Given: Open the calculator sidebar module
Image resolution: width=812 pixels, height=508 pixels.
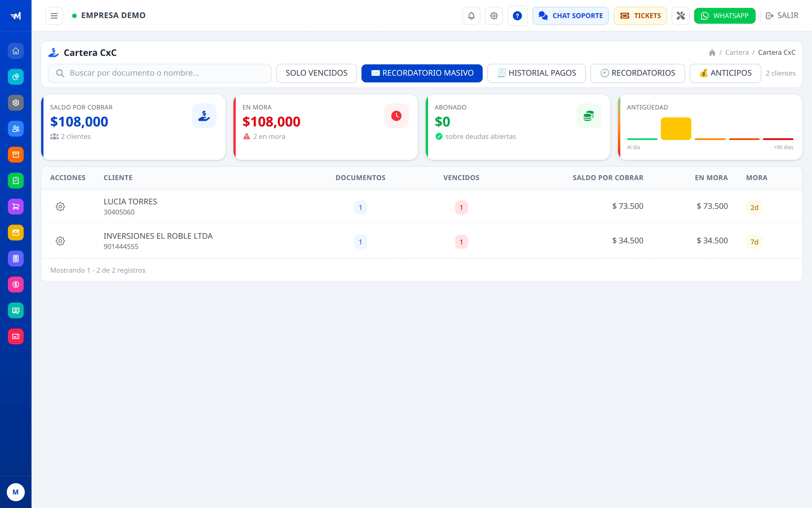Looking at the screenshot, I should (x=16, y=258).
